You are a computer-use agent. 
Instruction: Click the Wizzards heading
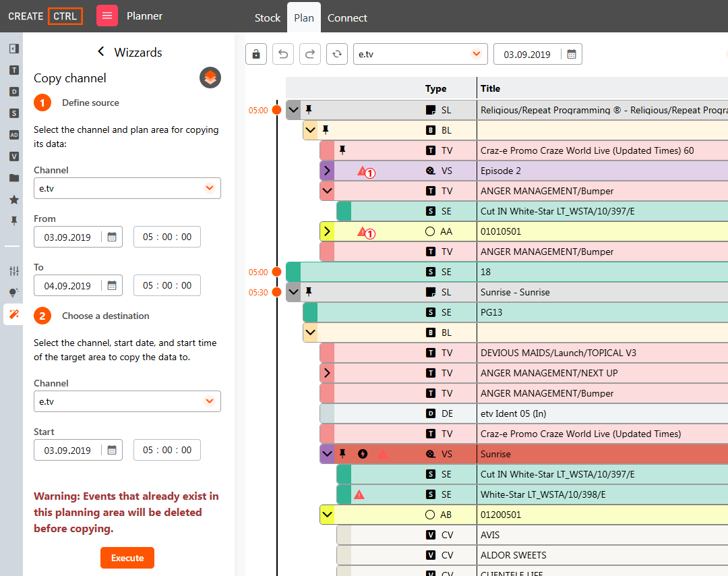[138, 52]
